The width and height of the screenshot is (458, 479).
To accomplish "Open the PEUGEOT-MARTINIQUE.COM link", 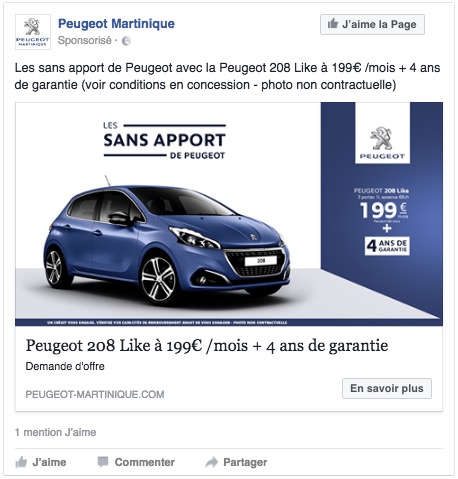I will 95,394.
